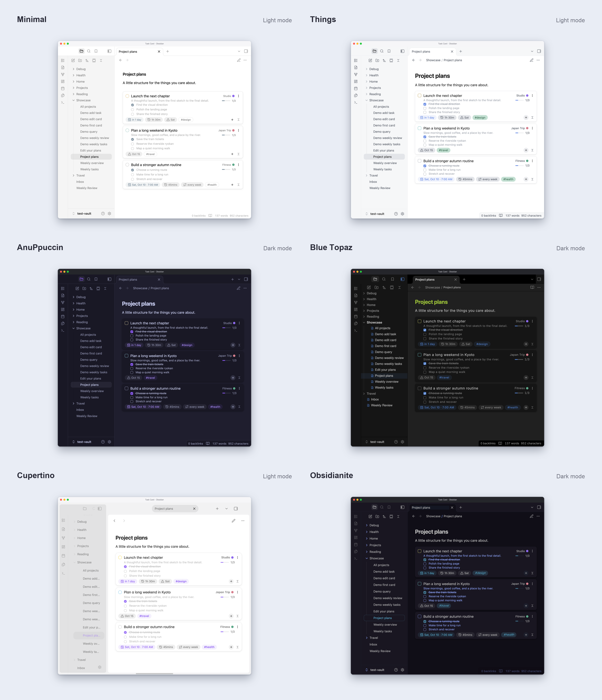The height and width of the screenshot is (700, 602).
Task: Expand the Projects folder in Obsidianite window
Action: (367, 545)
